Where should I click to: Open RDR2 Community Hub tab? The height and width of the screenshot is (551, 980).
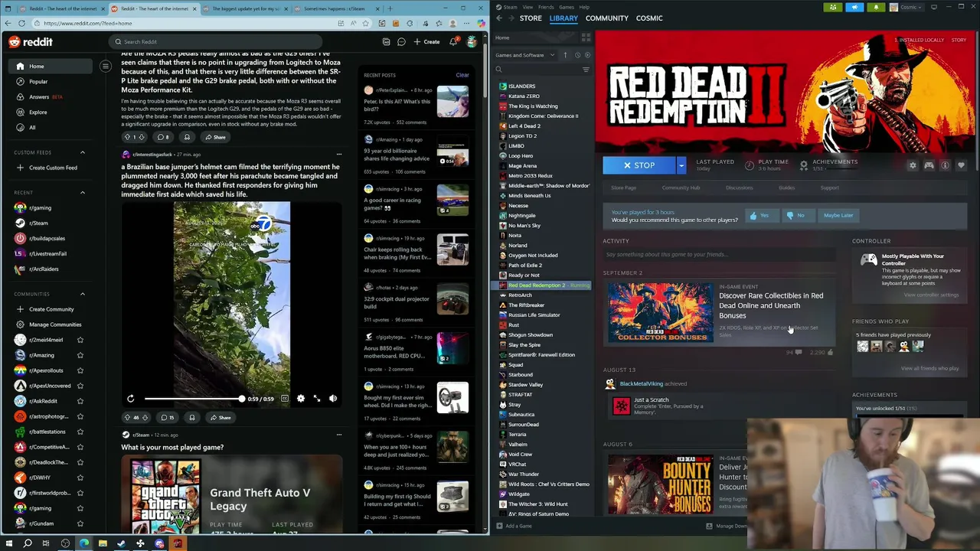pyautogui.click(x=681, y=187)
